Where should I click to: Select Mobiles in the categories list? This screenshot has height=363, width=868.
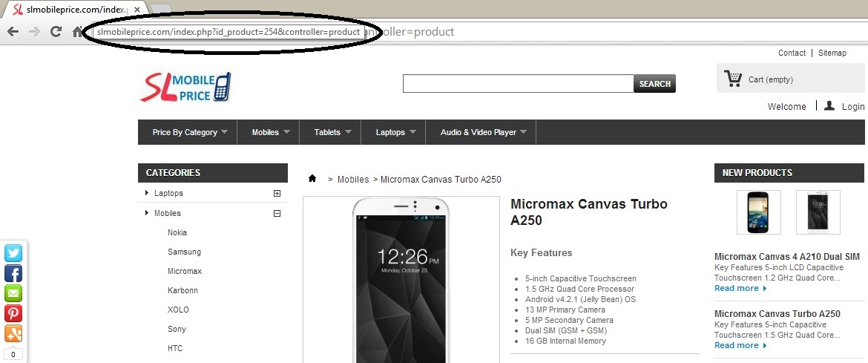(x=167, y=213)
